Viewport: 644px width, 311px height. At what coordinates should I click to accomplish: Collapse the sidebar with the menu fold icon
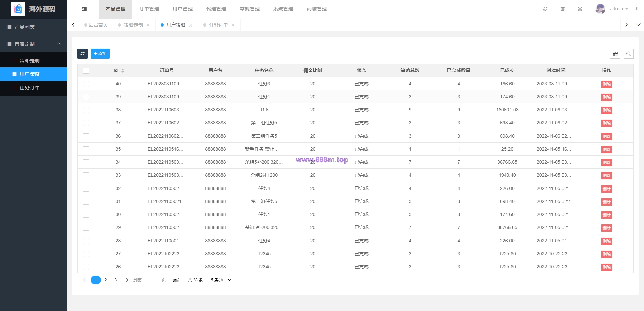(x=84, y=9)
